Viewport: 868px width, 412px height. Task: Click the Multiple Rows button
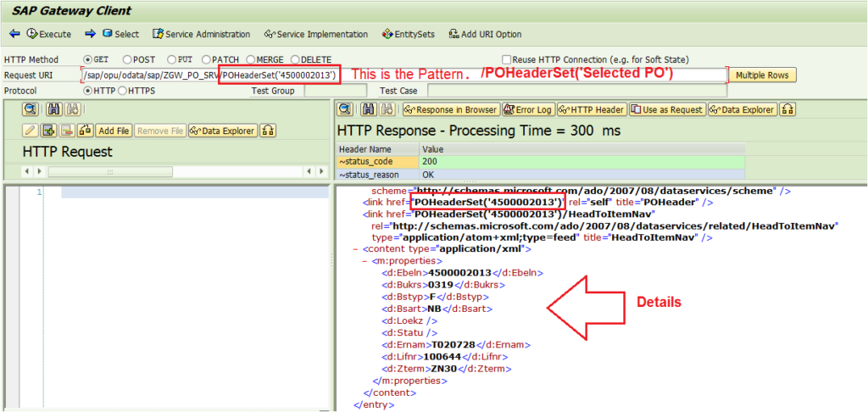click(763, 75)
